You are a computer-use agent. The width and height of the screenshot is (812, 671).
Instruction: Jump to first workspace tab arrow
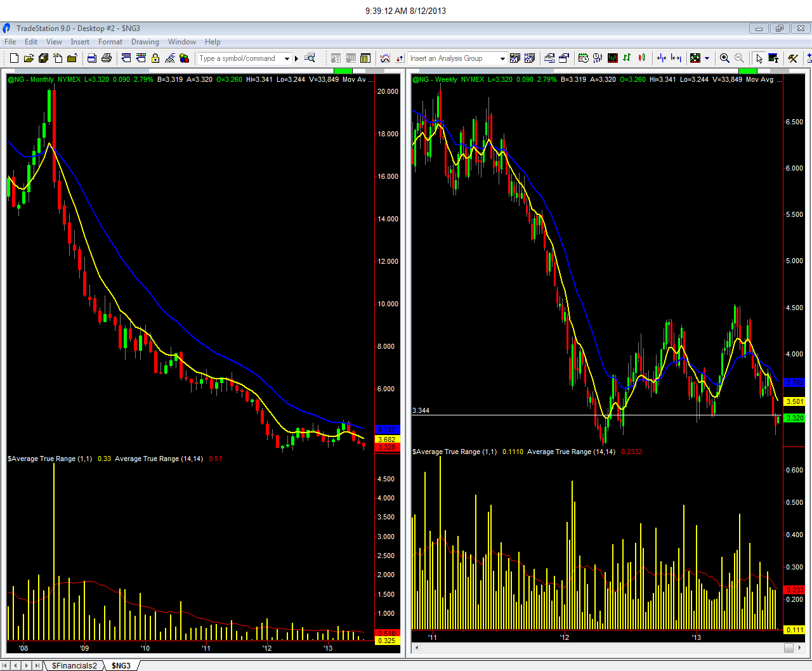click(x=6, y=665)
